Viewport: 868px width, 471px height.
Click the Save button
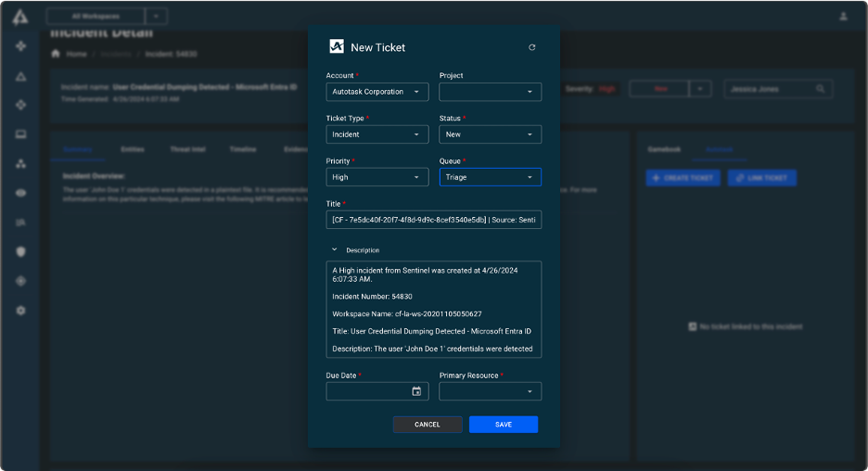pos(503,425)
